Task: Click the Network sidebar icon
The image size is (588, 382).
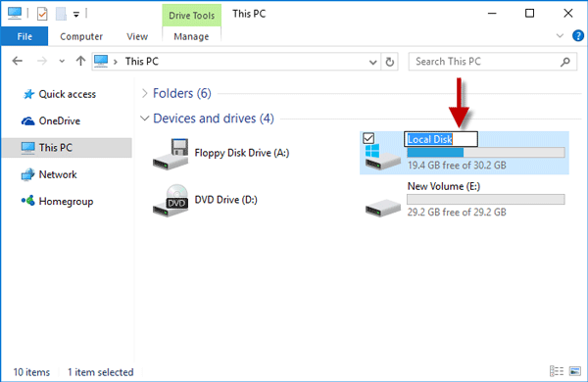Action: [x=27, y=174]
